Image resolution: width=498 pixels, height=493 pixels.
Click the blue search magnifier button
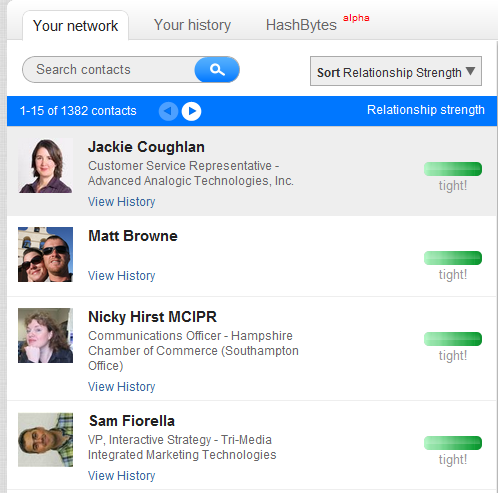point(217,70)
